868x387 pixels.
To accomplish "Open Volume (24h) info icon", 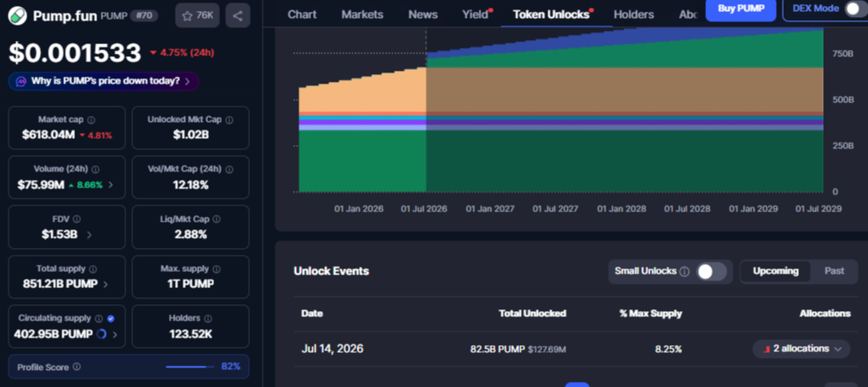I will click(95, 170).
